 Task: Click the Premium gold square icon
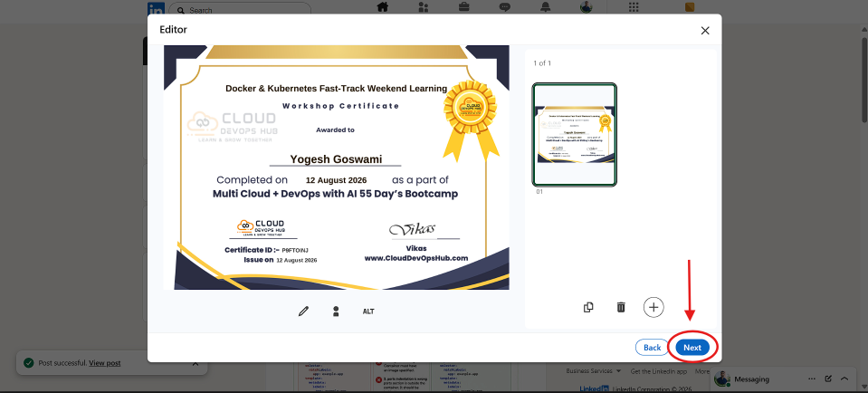coord(690,7)
